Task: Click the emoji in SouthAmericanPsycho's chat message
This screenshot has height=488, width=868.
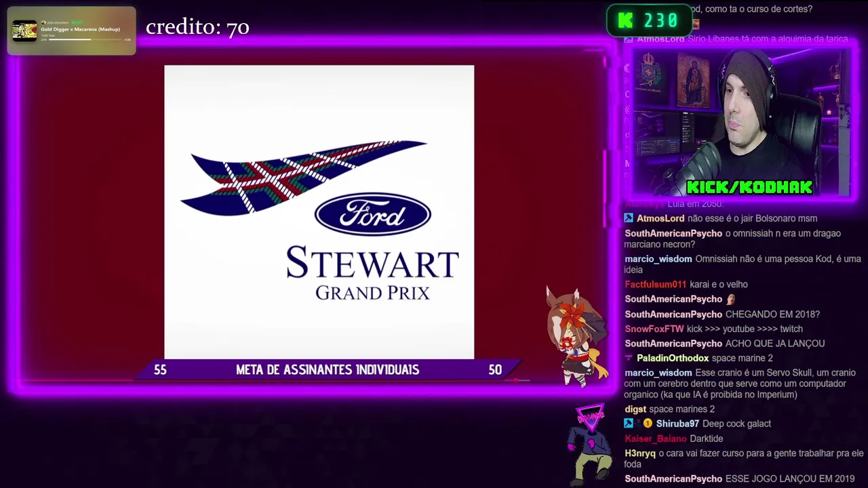Action: 730,299
